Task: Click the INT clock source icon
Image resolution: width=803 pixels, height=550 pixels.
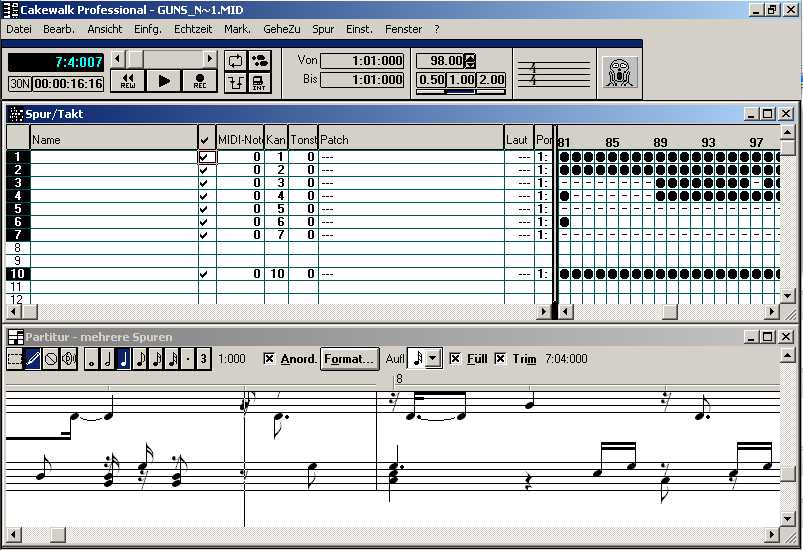Action: 259,82
